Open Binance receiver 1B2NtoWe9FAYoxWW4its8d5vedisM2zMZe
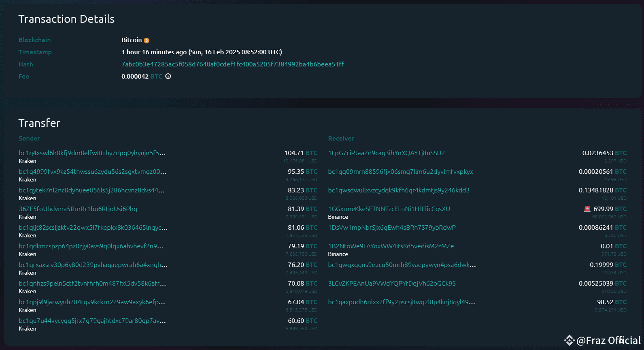This screenshot has width=644, height=350. coord(391,246)
